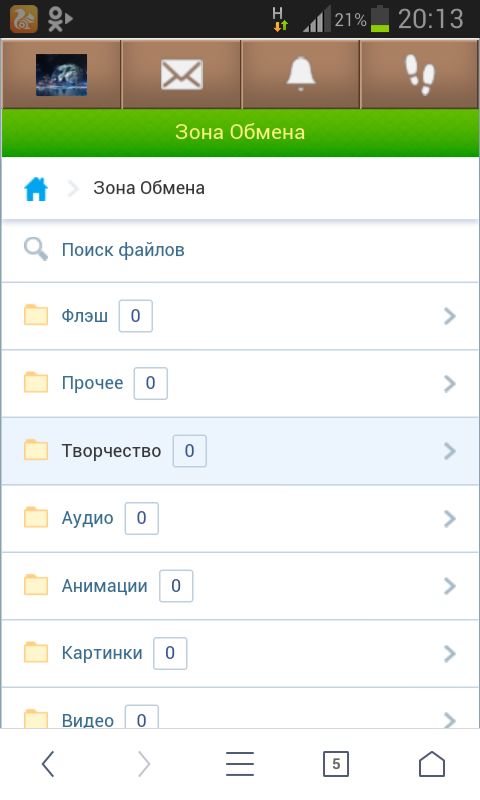Go to browser home page button
The image size is (480, 800).
click(432, 764)
